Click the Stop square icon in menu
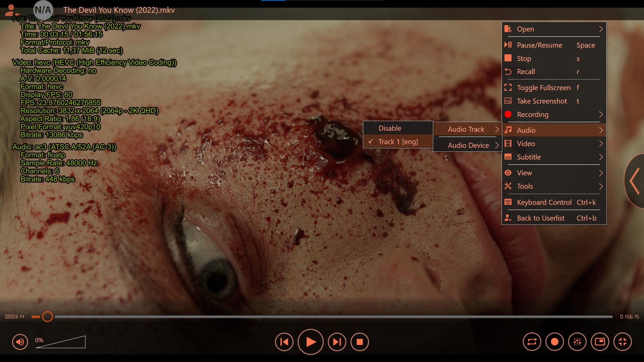Image resolution: width=644 pixels, height=362 pixels. 508,58
